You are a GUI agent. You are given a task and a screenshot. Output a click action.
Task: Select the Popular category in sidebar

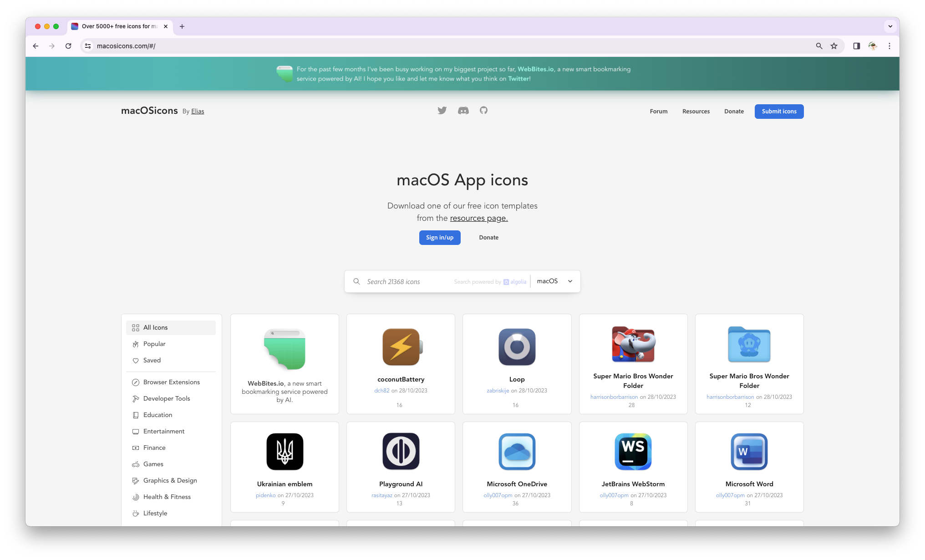(154, 344)
